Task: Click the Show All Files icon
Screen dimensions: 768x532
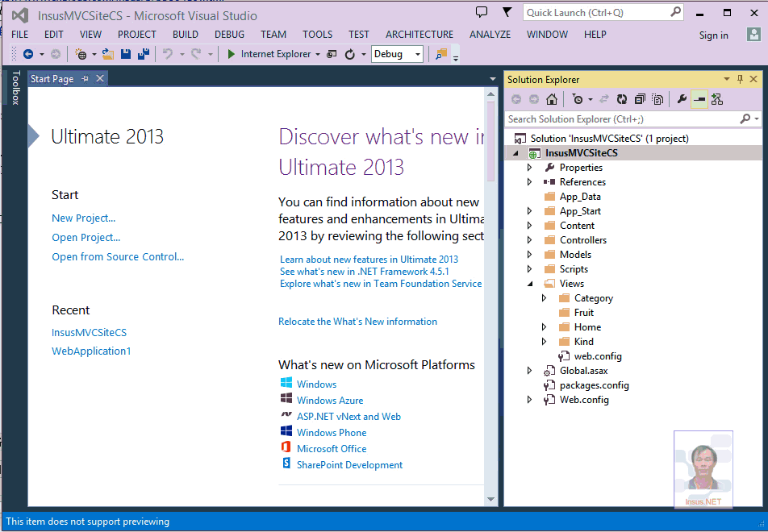Action: [657, 99]
